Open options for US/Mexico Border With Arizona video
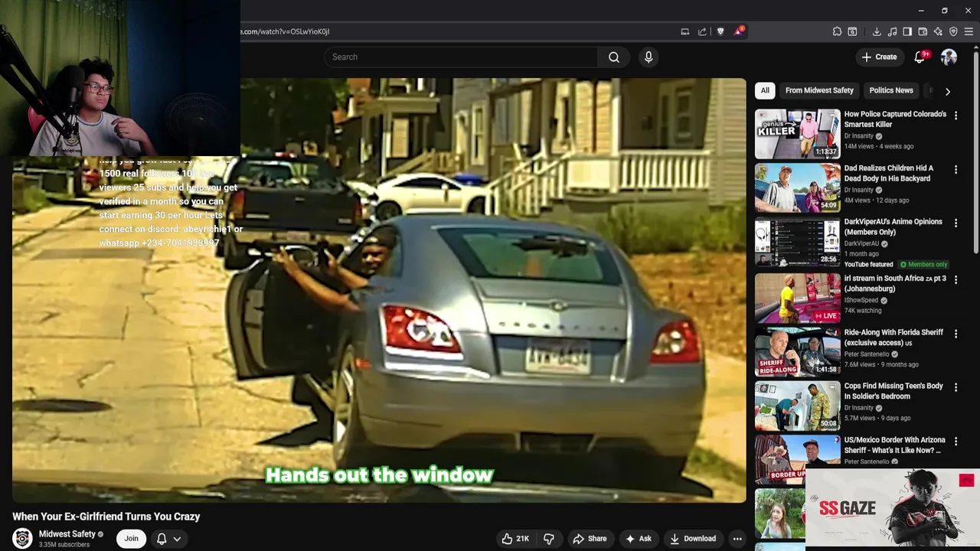The height and width of the screenshot is (551, 980). 955,442
